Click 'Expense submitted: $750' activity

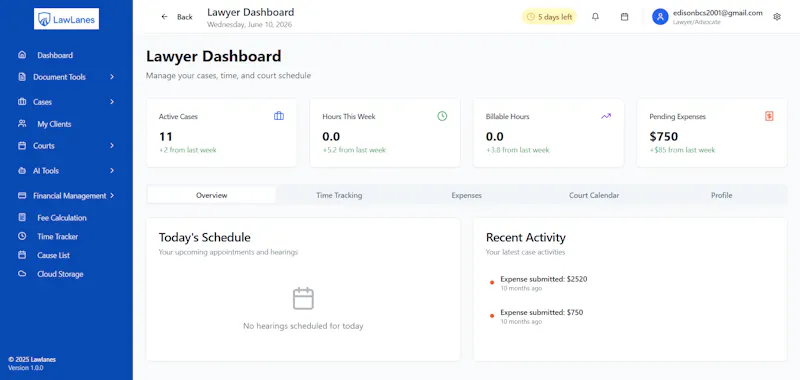541,312
